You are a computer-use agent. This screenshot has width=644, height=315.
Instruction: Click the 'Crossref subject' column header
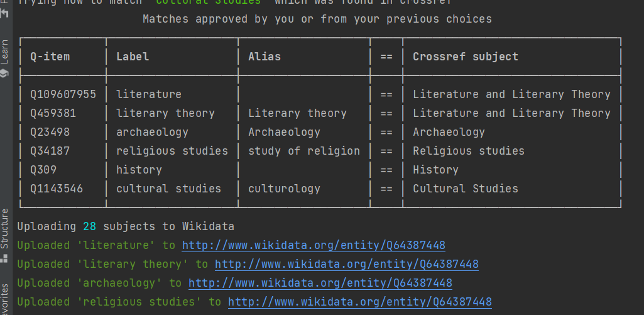pos(465,57)
